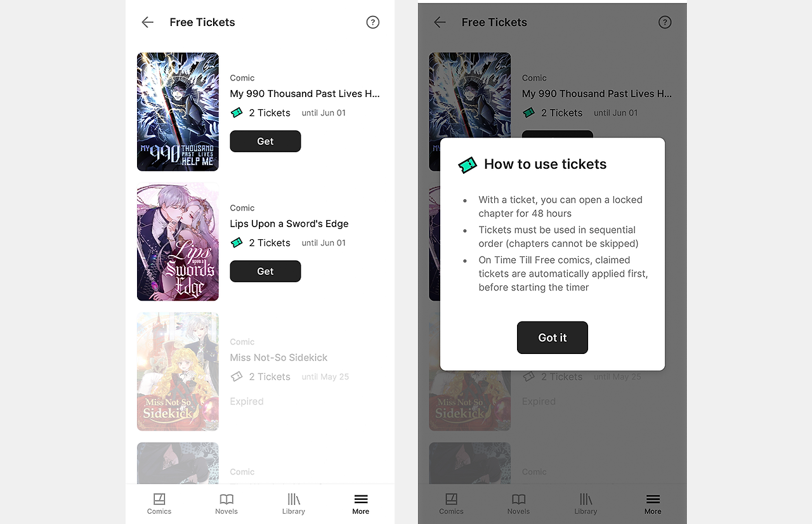
Task: Open the Lips Upon a Sword's Edge cover
Action: [x=178, y=242]
